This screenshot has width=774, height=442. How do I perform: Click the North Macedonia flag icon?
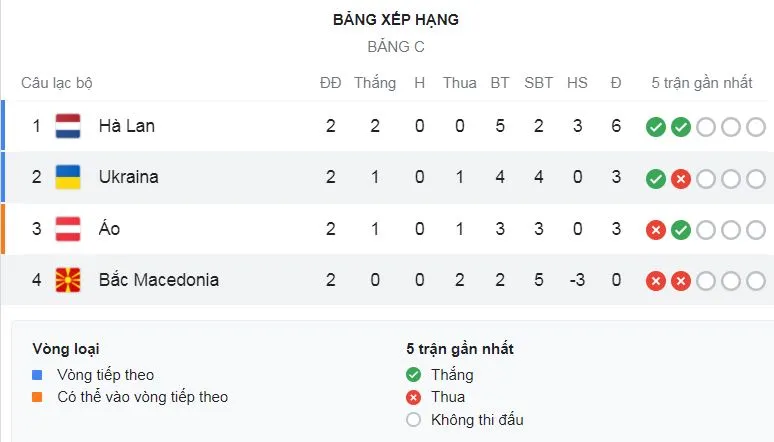pos(68,280)
